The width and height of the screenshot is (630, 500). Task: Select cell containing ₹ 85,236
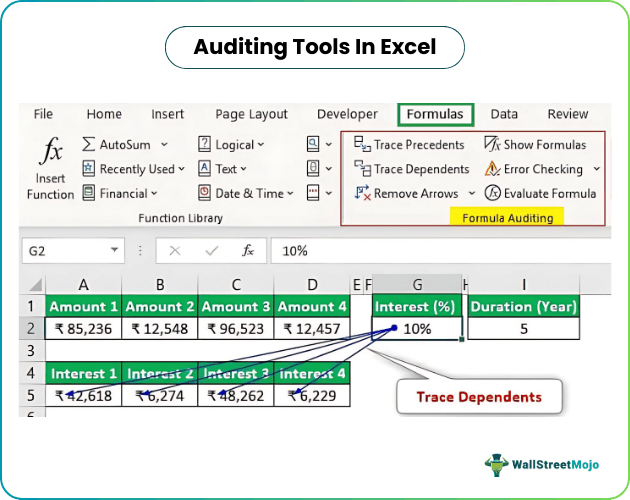click(83, 329)
